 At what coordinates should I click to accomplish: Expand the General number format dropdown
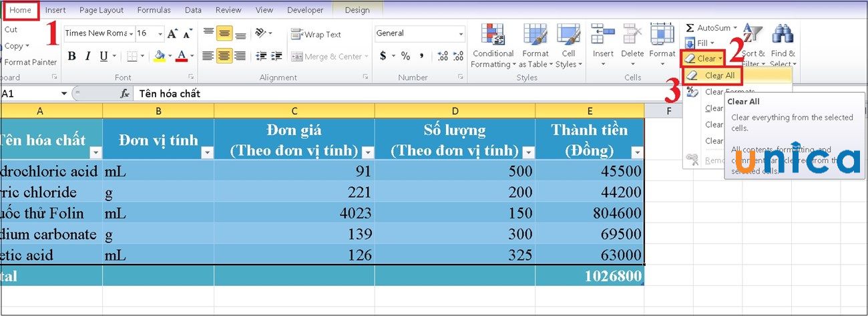[461, 33]
